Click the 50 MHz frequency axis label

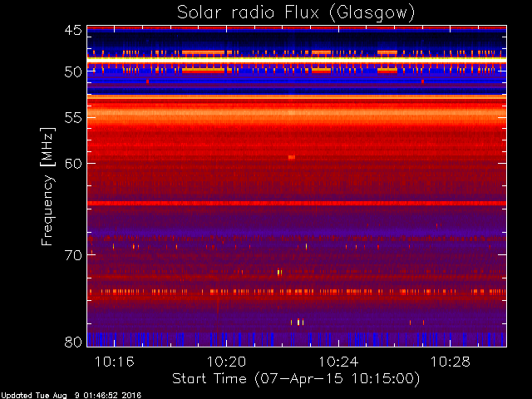[73, 72]
